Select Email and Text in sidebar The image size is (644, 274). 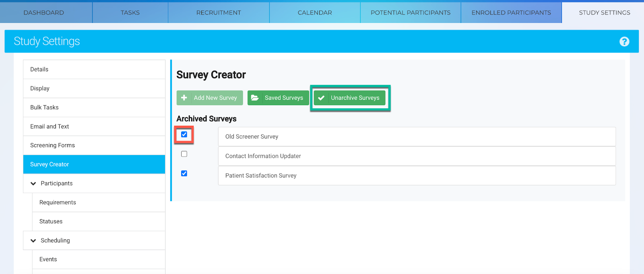pyautogui.click(x=50, y=127)
